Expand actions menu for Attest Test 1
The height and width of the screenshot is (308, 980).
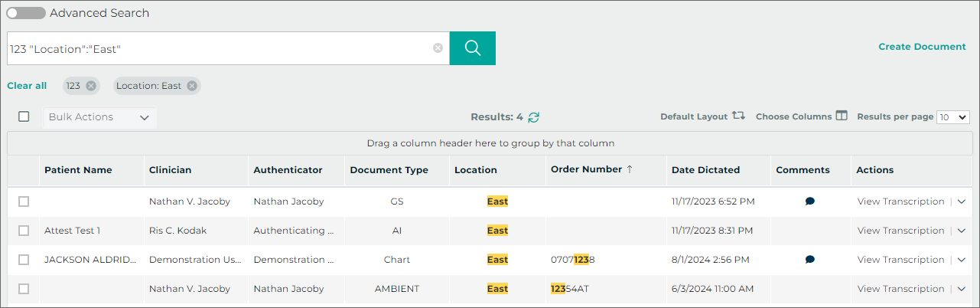coord(962,231)
